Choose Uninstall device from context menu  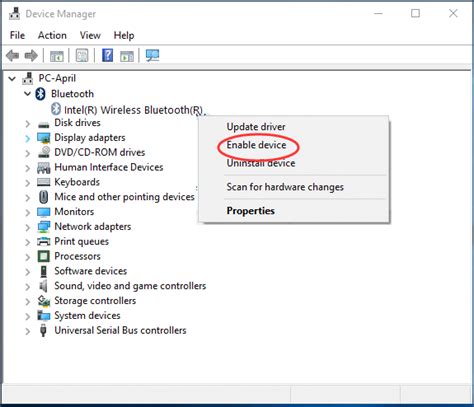[261, 163]
